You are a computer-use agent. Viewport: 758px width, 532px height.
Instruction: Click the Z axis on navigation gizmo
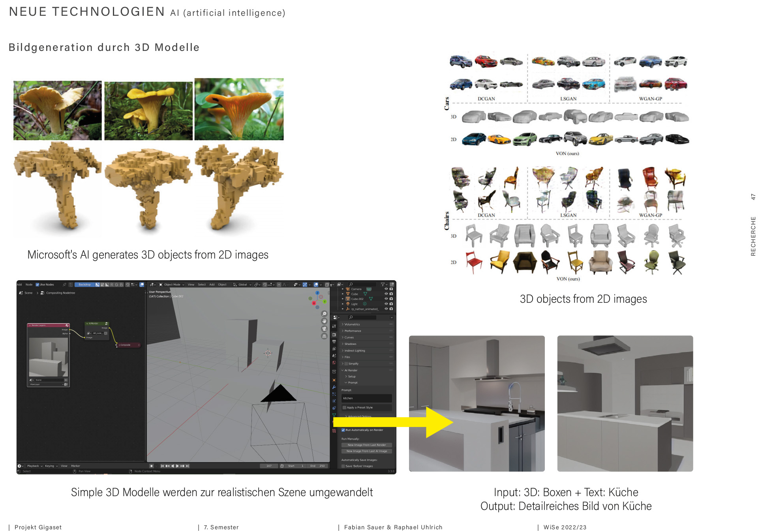pyautogui.click(x=317, y=293)
